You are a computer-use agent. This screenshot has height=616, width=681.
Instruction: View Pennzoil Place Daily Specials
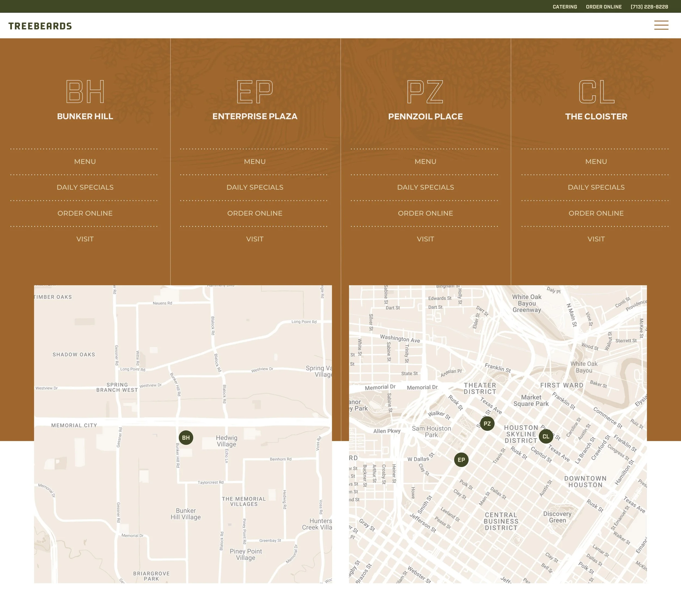[425, 187]
